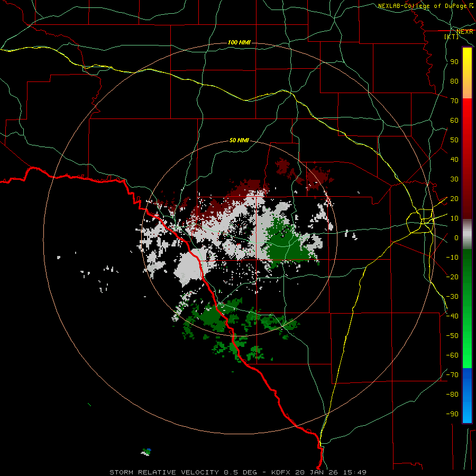Click the 90 knot value on color scale
Screen dimensions: 476x476
pos(454,62)
